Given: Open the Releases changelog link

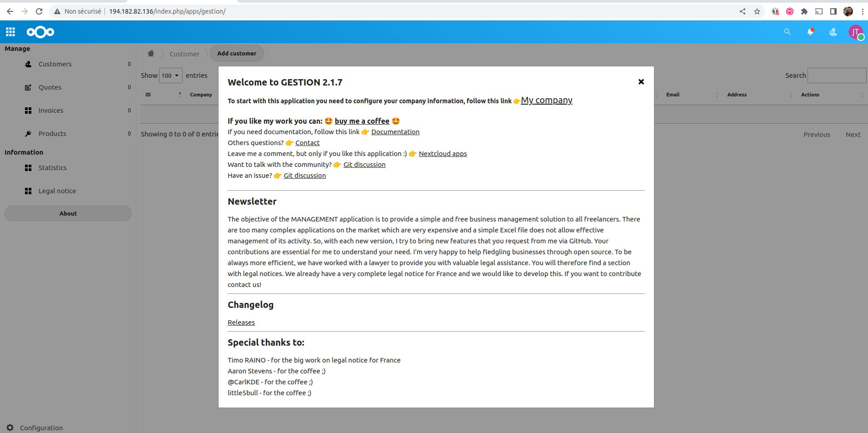Looking at the screenshot, I should pyautogui.click(x=241, y=322).
